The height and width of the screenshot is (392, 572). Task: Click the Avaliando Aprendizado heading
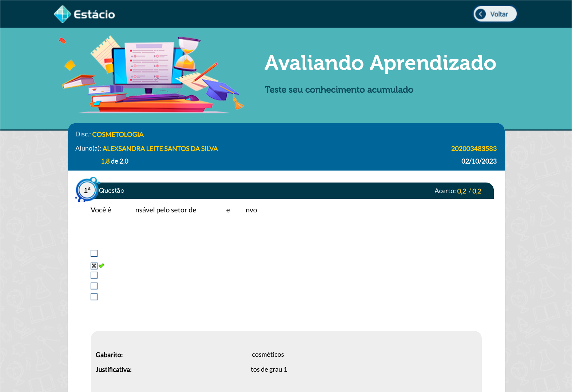380,63
